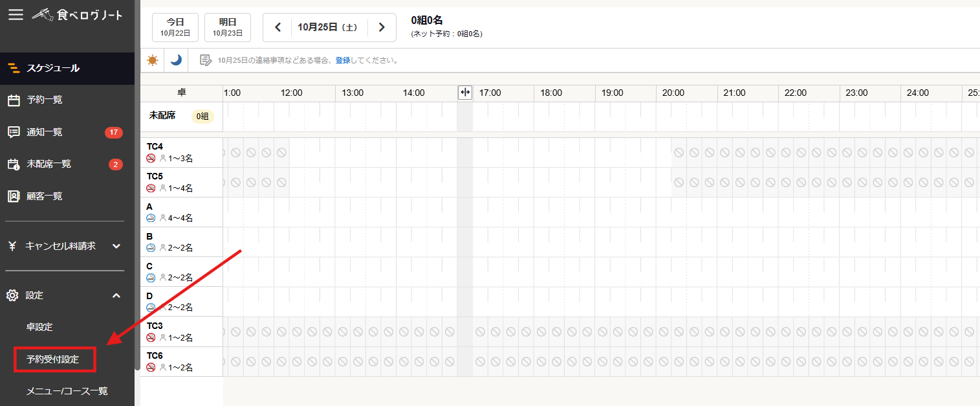Go to next day arrow

pos(382,27)
